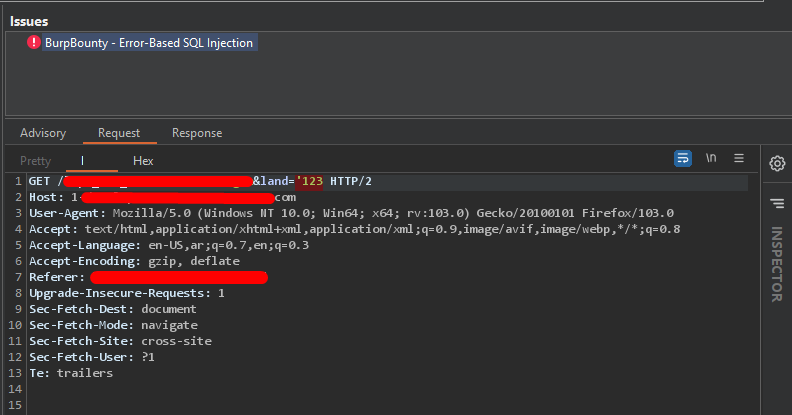Open the Request tab
Screen dimensions: 792x415
click(x=119, y=133)
